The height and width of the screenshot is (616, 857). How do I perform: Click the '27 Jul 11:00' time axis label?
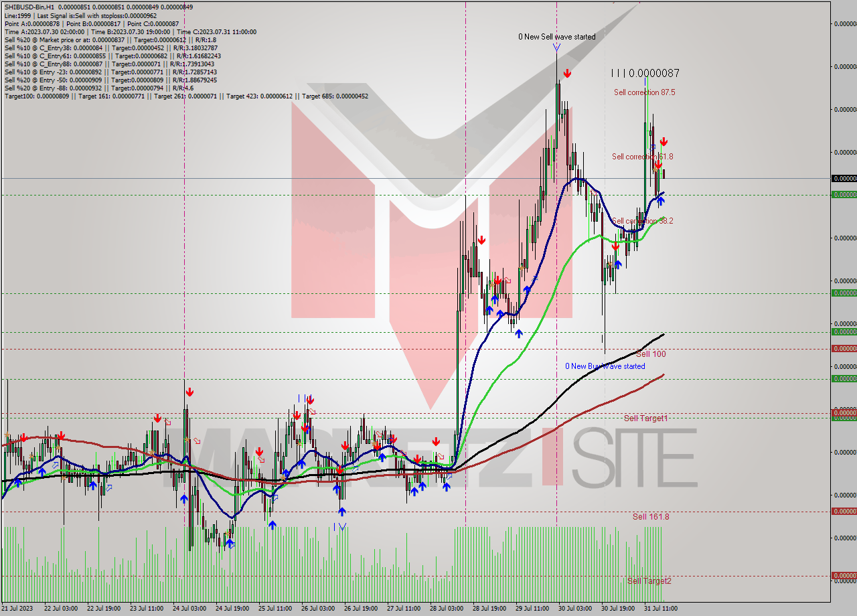click(404, 609)
